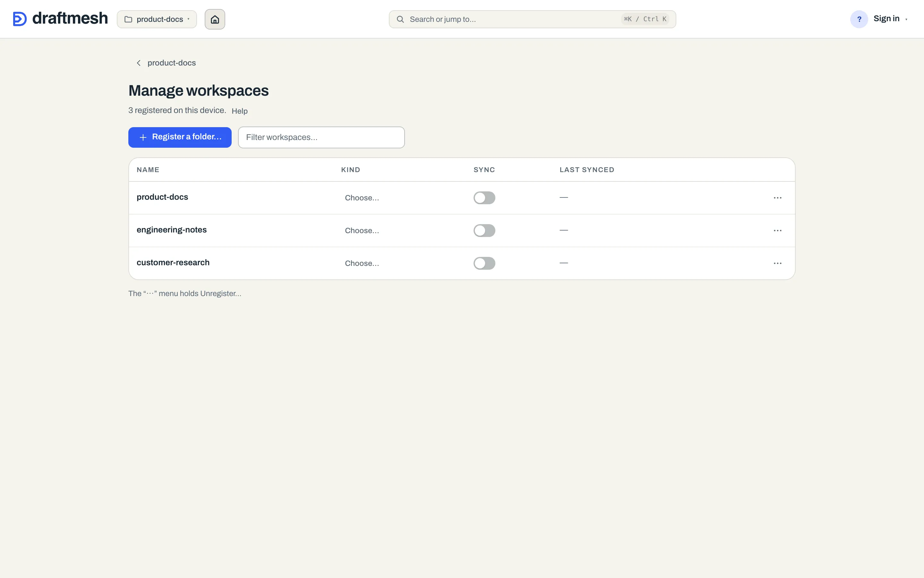Open the more menu for product-docs row

(x=778, y=197)
